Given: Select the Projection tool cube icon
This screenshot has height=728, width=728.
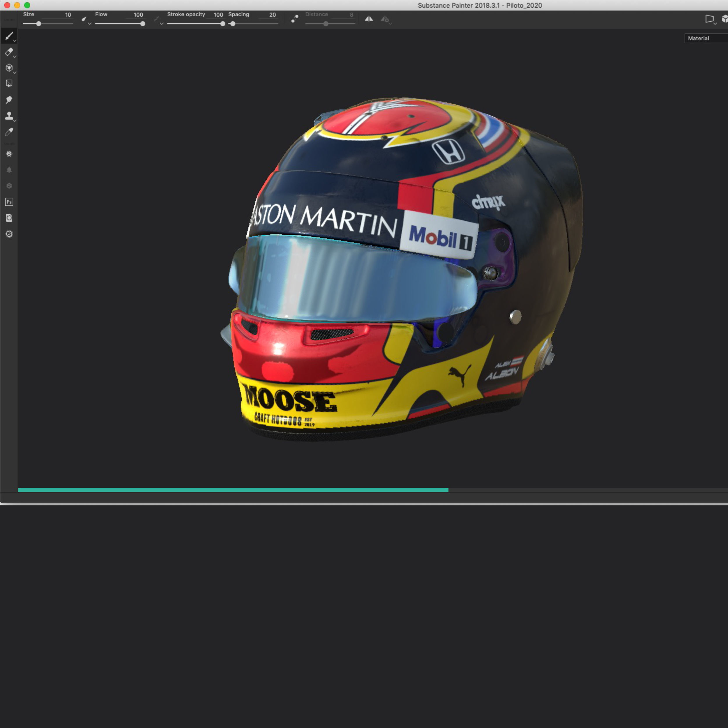Looking at the screenshot, I should [x=9, y=68].
